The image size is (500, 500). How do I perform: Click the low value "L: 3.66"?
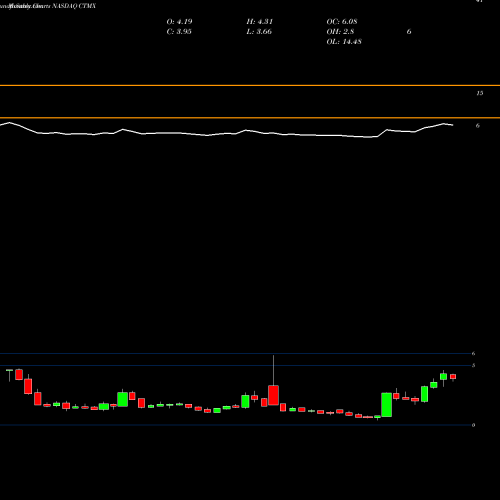259,32
